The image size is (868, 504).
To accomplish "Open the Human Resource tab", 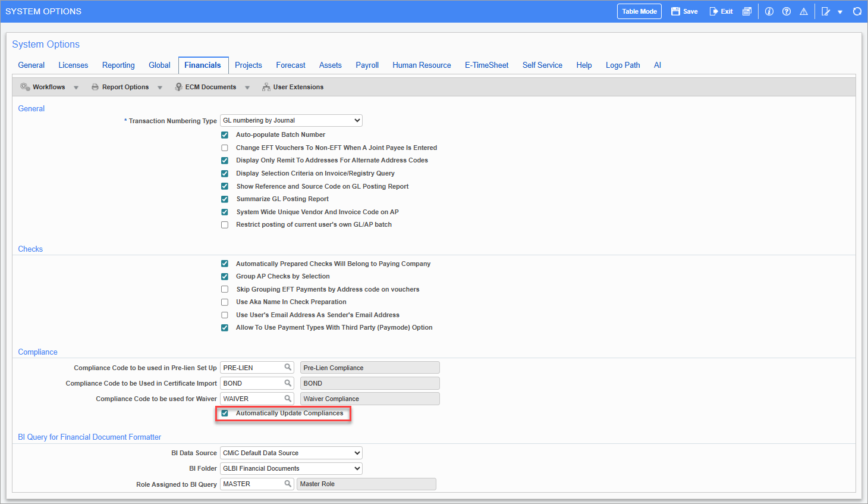I will [x=422, y=65].
